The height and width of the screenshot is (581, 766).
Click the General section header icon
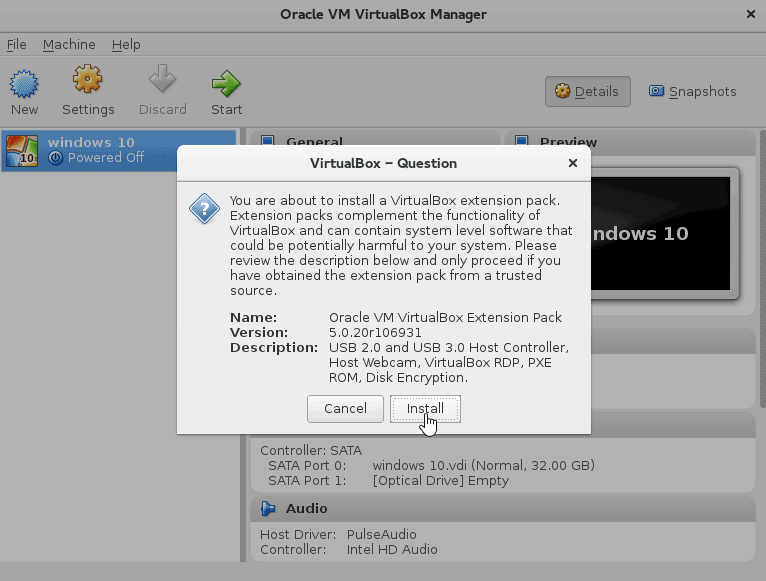pyautogui.click(x=268, y=141)
